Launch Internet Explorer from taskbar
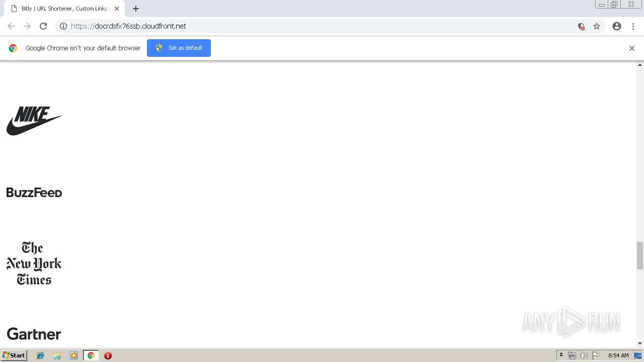Image resolution: width=644 pixels, height=362 pixels. (x=40, y=355)
